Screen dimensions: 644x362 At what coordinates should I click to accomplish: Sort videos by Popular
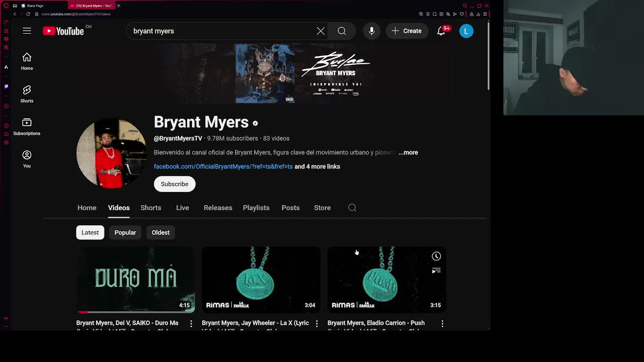coord(125,232)
